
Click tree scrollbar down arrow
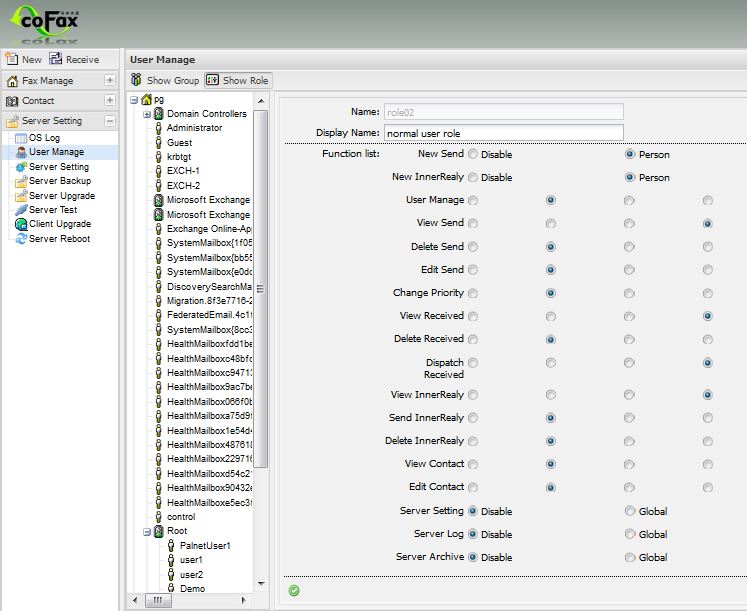[x=261, y=583]
